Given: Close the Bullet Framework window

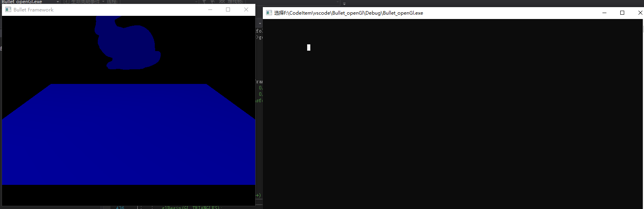Looking at the screenshot, I should 246,9.
